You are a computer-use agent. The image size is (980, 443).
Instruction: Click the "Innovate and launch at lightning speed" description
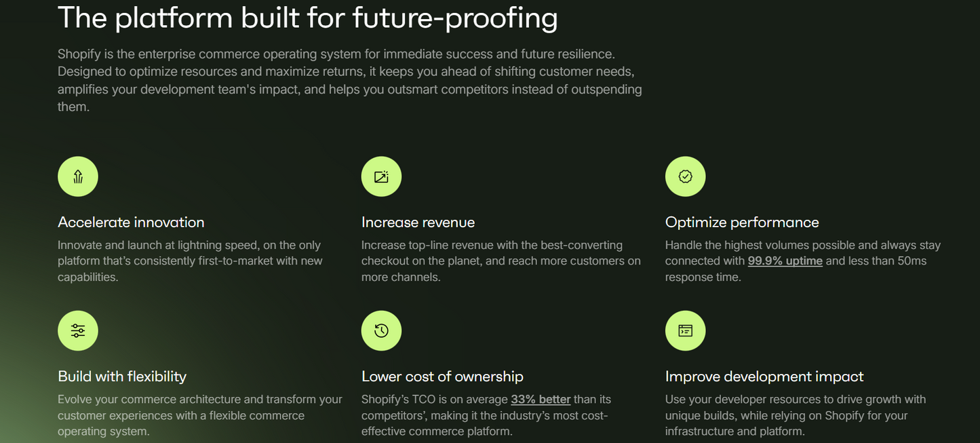pos(190,261)
